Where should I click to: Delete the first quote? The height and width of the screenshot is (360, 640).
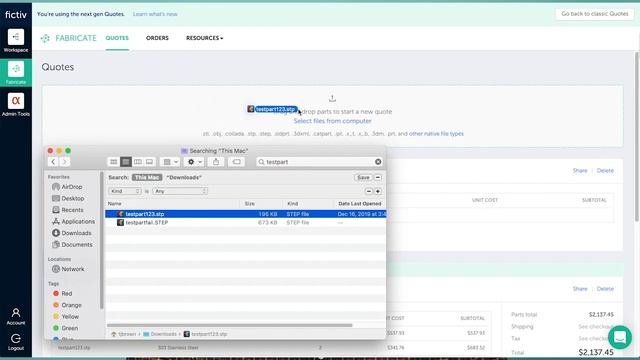[x=605, y=171]
